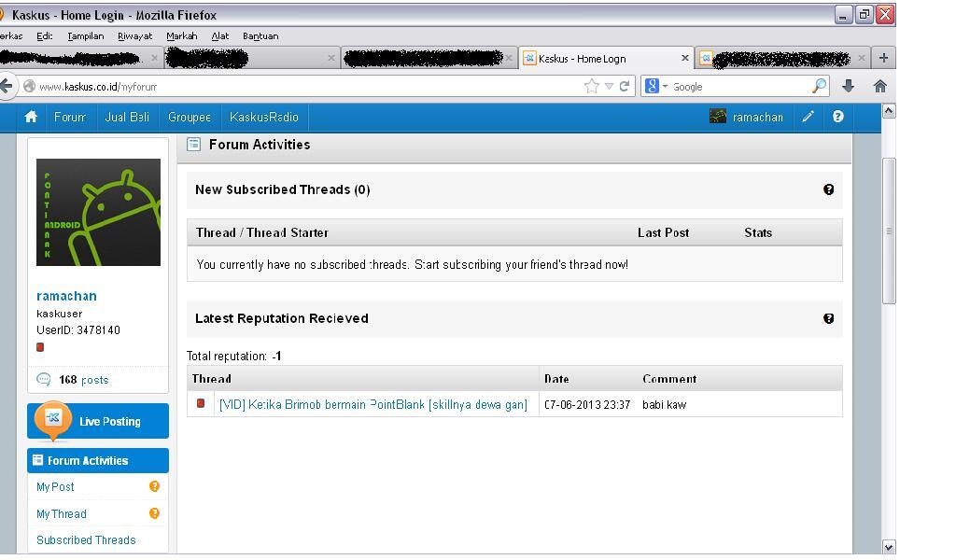Click the 'UserID: 3478140' text
Screen dimensions: 956x560
pyautogui.click(x=78, y=330)
